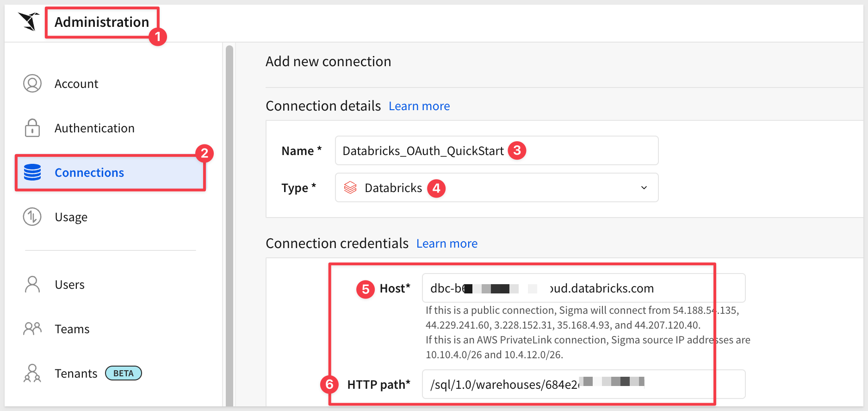
Task: Click the sidebar vertical scrollbar
Action: point(229,222)
